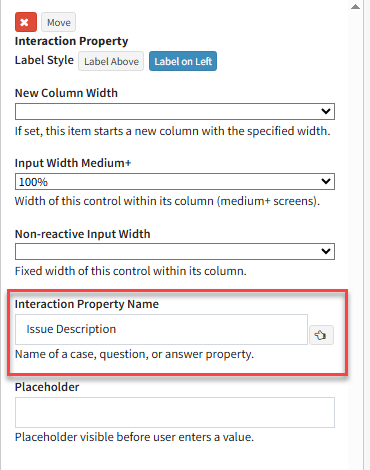This screenshot has height=470, width=370.
Task: Open the New Column Width dropdown
Action: click(x=175, y=111)
